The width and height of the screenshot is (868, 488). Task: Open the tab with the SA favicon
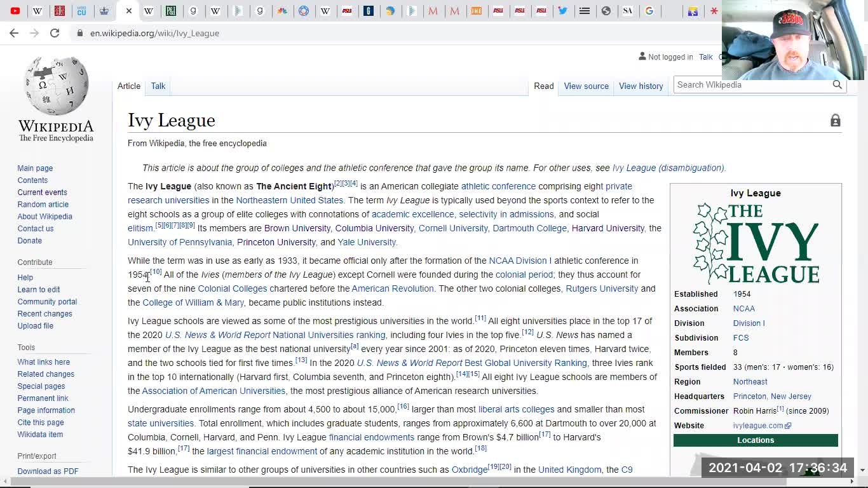coord(628,11)
